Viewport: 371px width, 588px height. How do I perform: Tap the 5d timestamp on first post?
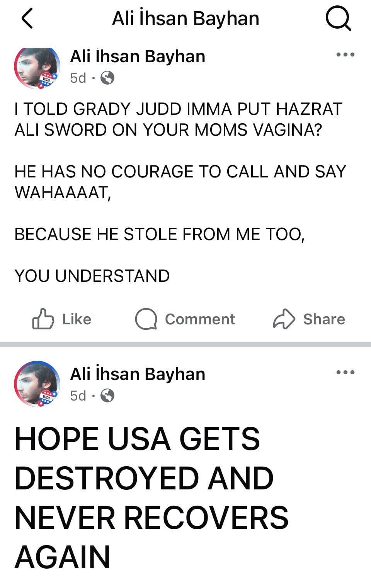(78, 78)
